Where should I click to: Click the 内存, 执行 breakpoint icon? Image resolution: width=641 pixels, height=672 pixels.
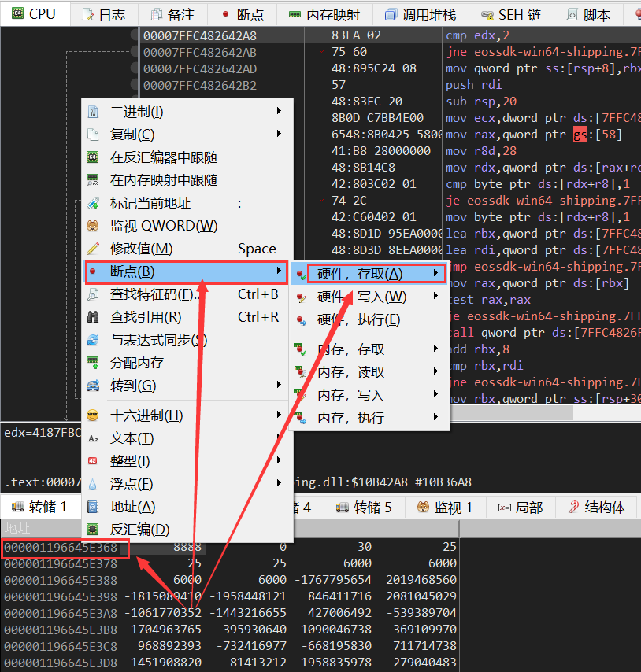coord(301,417)
